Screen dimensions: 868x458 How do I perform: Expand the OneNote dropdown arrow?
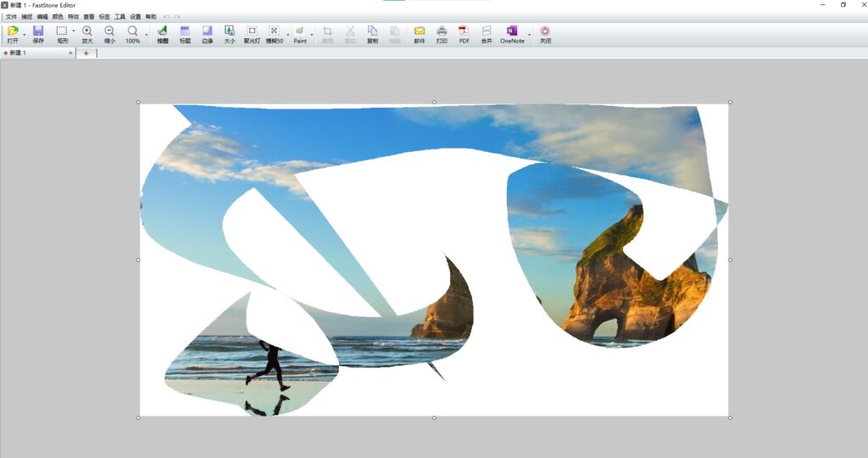(529, 35)
